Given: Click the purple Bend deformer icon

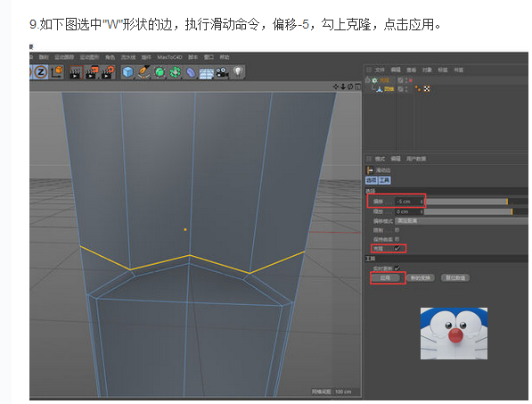Looking at the screenshot, I should [191, 72].
